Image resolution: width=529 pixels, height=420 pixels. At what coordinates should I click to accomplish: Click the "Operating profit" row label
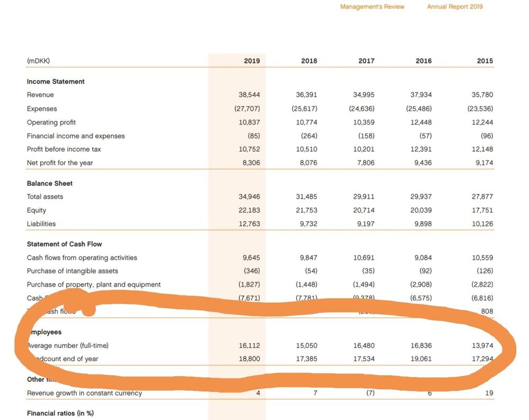[51, 123]
